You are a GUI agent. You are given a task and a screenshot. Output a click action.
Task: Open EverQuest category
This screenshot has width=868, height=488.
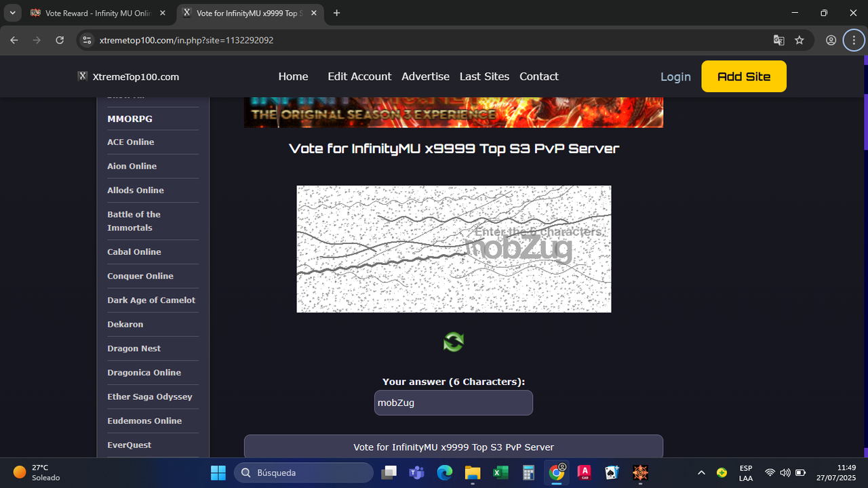pos(130,445)
